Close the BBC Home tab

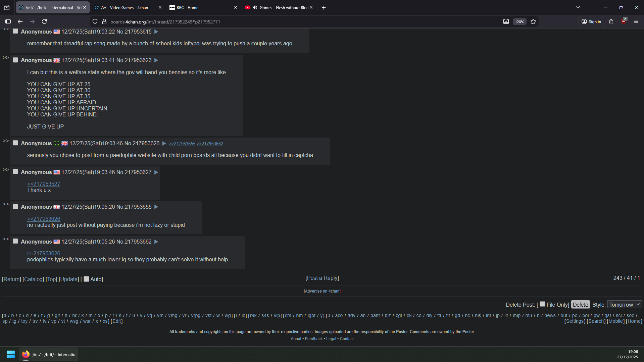click(x=235, y=7)
